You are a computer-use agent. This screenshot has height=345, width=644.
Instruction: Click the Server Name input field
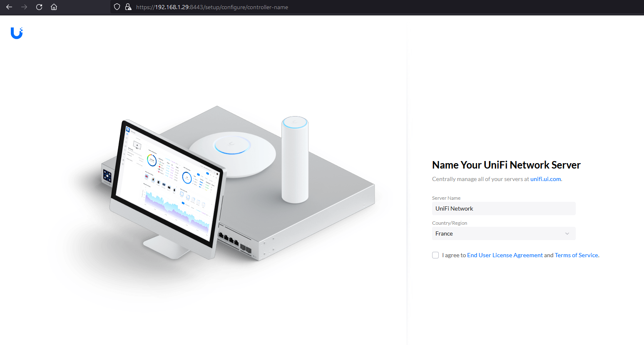pyautogui.click(x=504, y=208)
